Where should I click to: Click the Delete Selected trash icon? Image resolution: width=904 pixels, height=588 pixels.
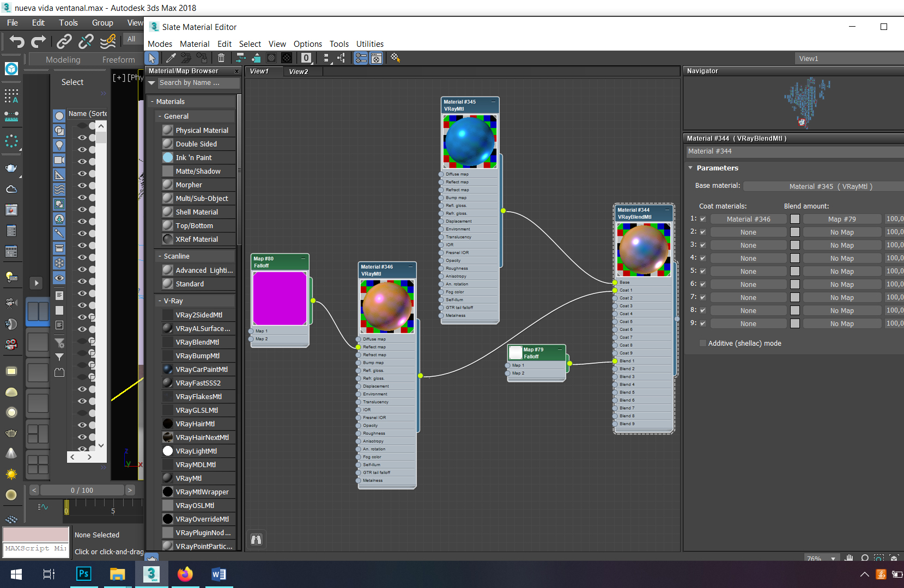pyautogui.click(x=221, y=58)
